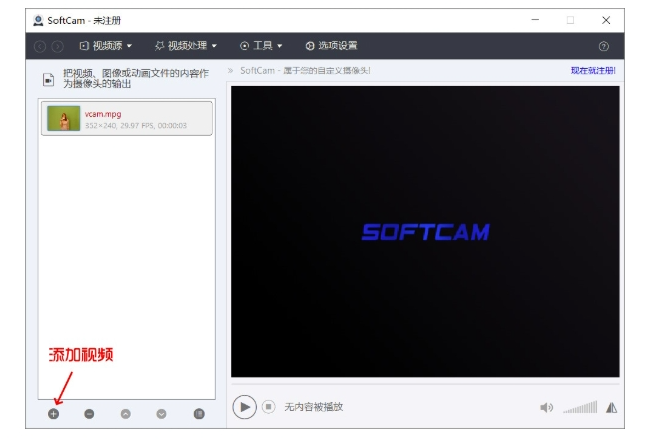The image size is (648, 439).
Task: Open the 工具 dropdown menu
Action: pyautogui.click(x=261, y=46)
